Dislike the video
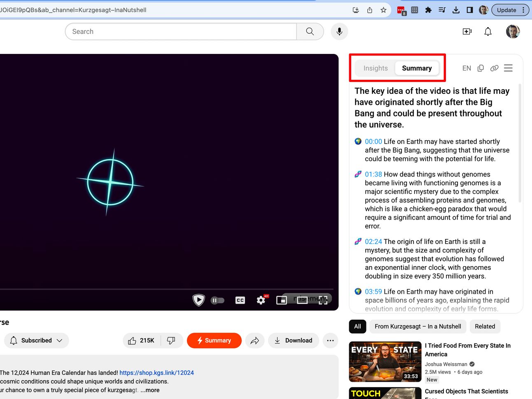532x399 pixels. tap(171, 341)
